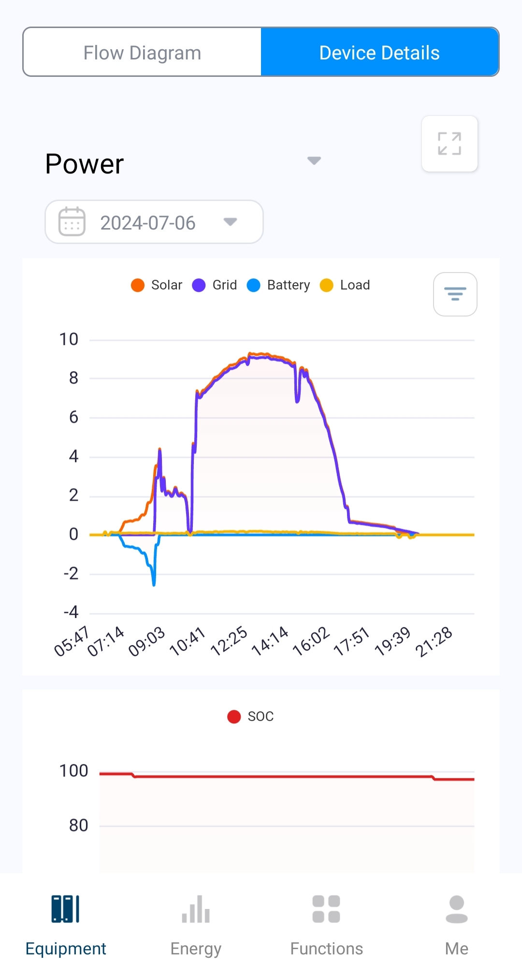The image size is (522, 980).
Task: Tap the Power heading label
Action: coord(85,164)
